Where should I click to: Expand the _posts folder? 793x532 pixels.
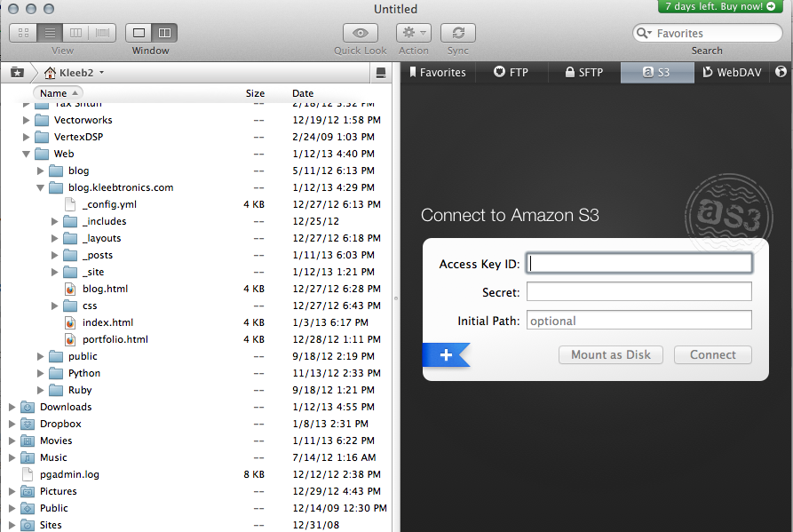point(55,256)
